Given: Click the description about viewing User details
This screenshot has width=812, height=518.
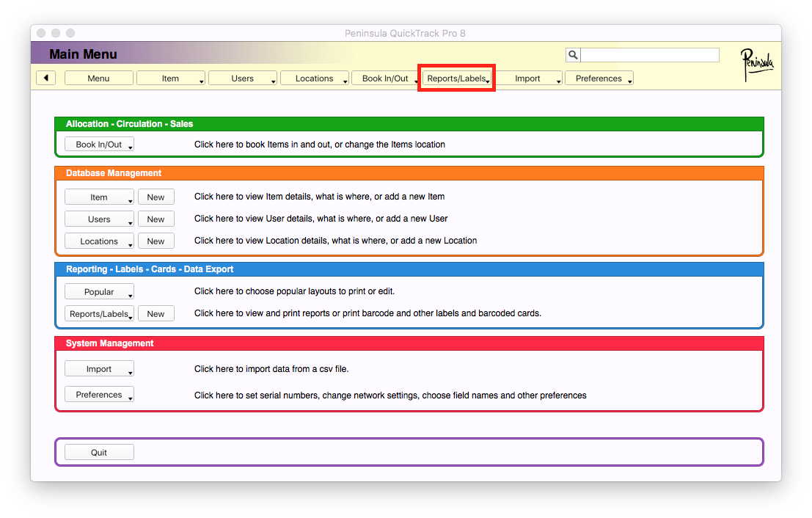Looking at the screenshot, I should coord(321,219).
